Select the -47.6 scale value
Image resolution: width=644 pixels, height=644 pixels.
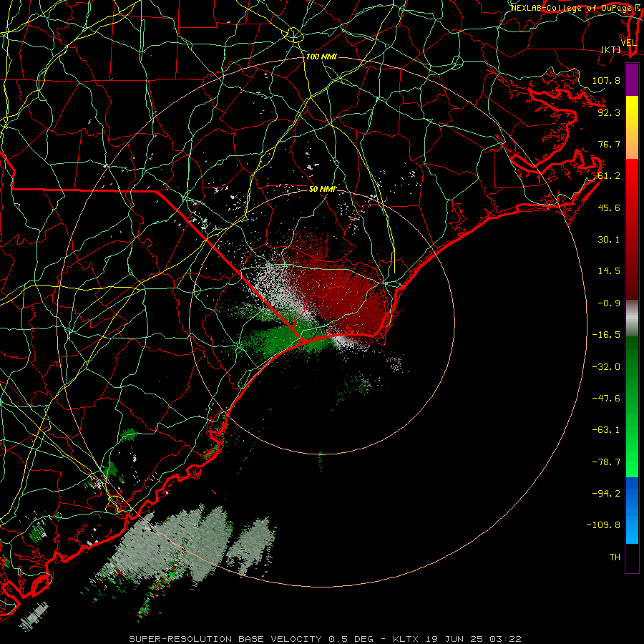click(x=606, y=399)
